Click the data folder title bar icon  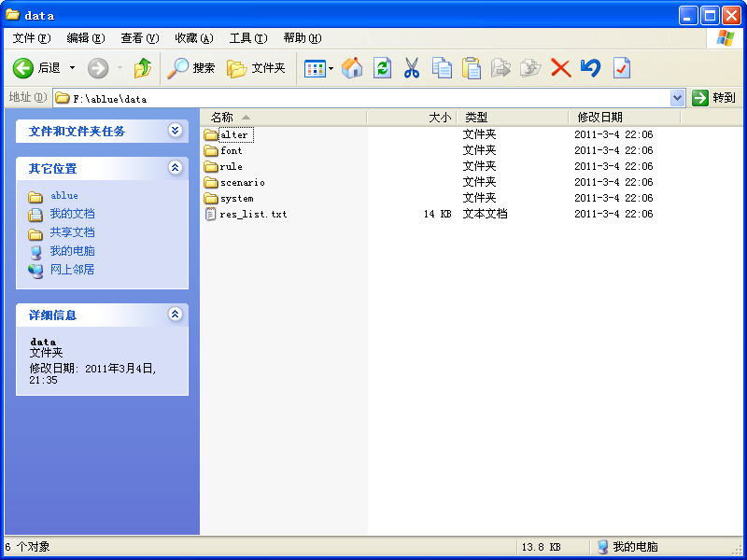[x=12, y=15]
